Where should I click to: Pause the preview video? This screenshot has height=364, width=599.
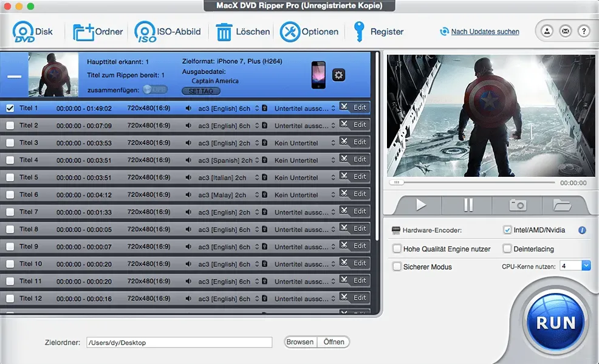(468, 205)
